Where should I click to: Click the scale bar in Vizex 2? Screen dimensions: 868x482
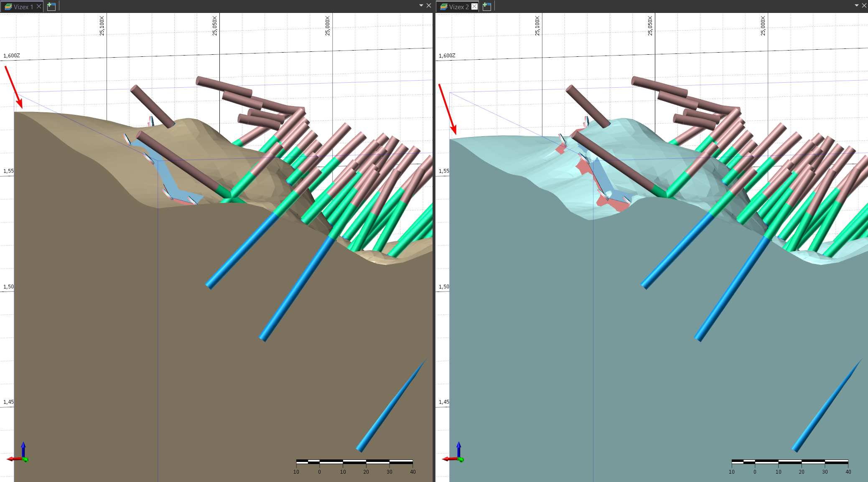pos(790,462)
